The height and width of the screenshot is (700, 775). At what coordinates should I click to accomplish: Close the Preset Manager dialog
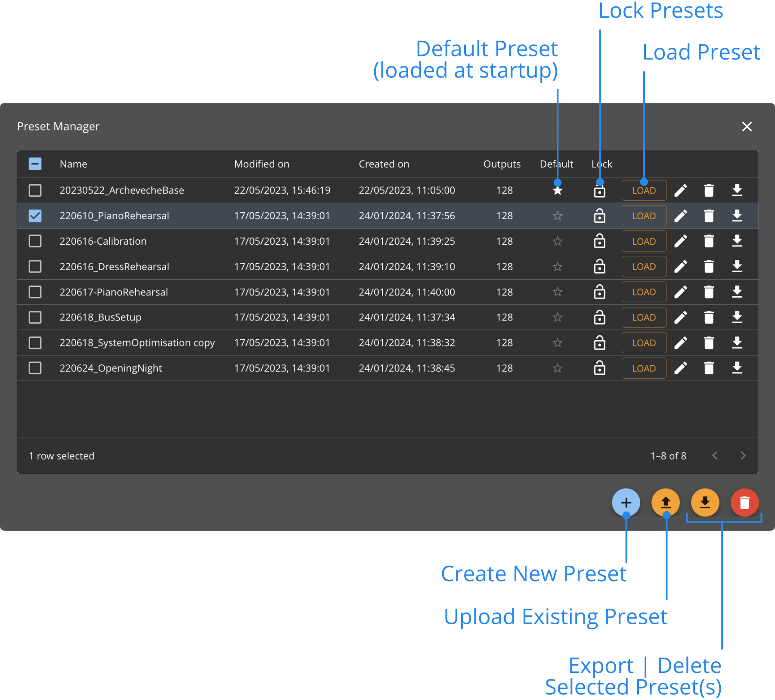(747, 126)
